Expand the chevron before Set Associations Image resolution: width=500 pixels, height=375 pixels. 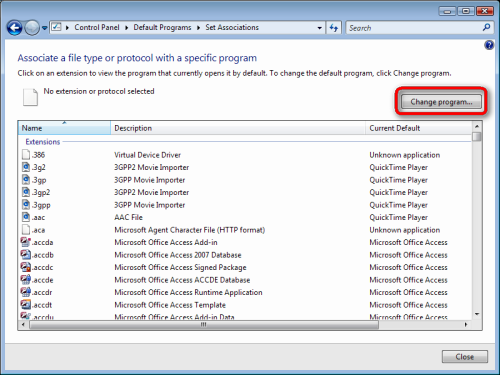[x=198, y=28]
